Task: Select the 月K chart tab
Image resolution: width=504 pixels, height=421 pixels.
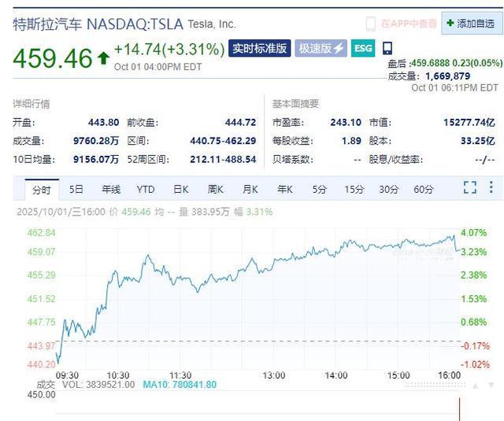Action: click(250, 189)
